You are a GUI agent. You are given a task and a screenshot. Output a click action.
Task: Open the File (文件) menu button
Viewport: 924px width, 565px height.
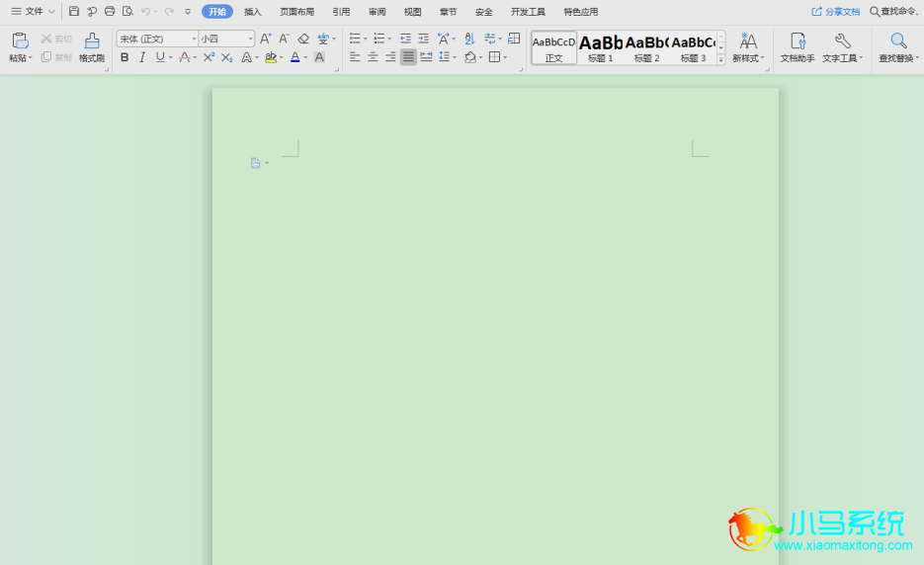pos(27,11)
